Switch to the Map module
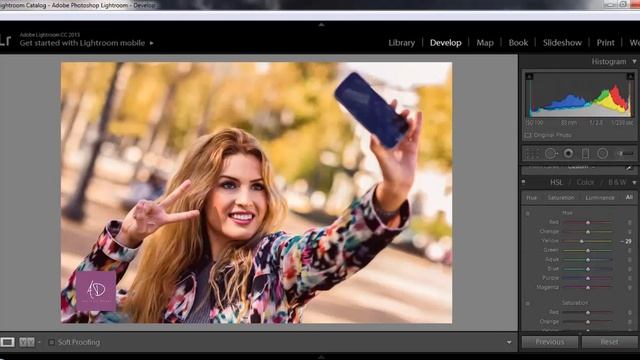The image size is (640, 360). pyautogui.click(x=485, y=43)
